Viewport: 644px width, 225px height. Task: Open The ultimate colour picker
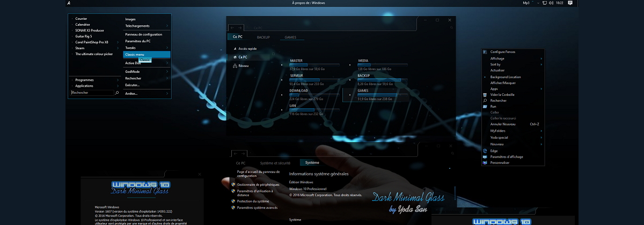[x=94, y=54]
